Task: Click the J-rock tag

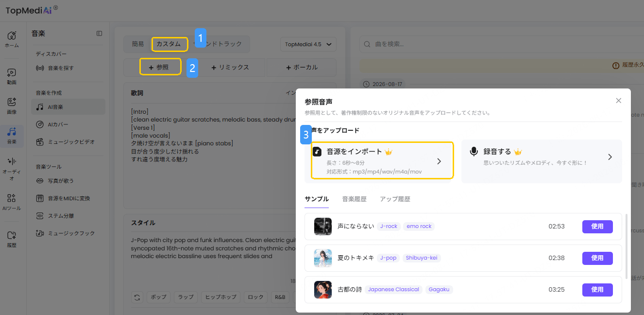Action: tap(389, 227)
